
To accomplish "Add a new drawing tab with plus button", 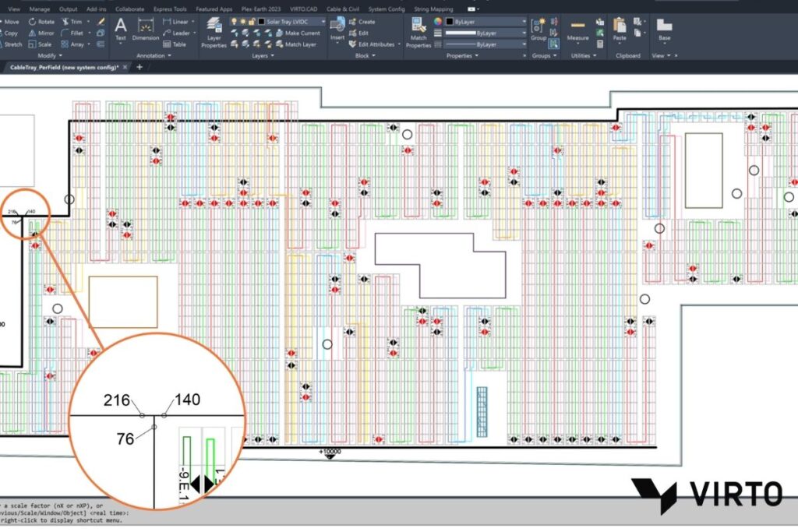I will pos(139,67).
